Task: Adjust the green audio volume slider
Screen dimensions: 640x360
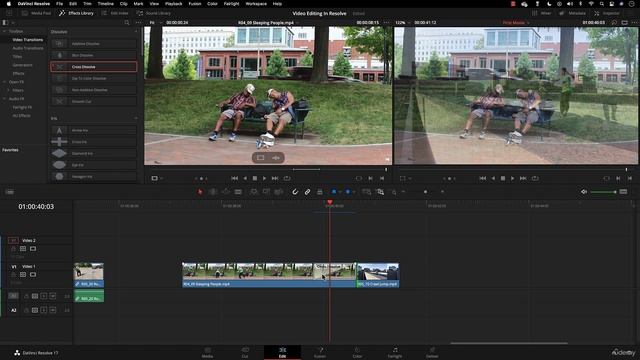Action: click(x=603, y=192)
